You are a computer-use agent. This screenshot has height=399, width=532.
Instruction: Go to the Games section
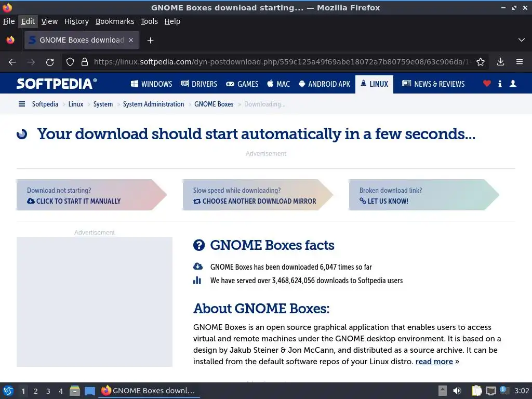tap(242, 84)
